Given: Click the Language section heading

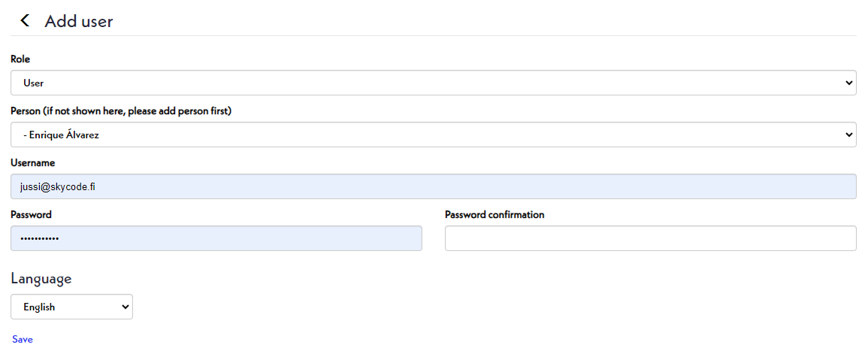Looking at the screenshot, I should tap(41, 279).
